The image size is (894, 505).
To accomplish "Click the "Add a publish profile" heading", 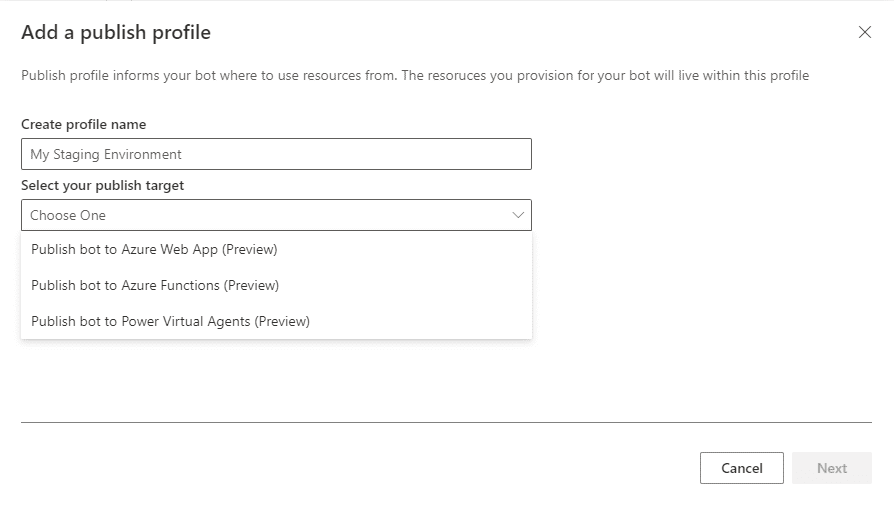I will 116,33.
